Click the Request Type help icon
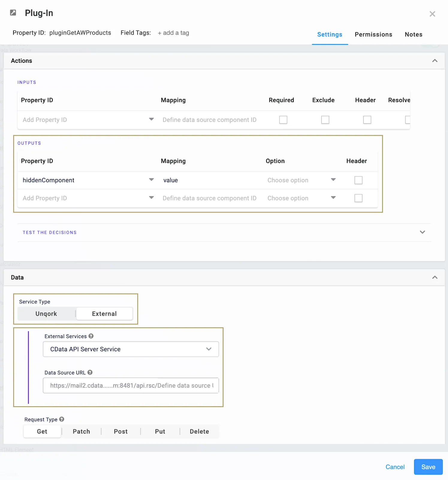 click(62, 419)
